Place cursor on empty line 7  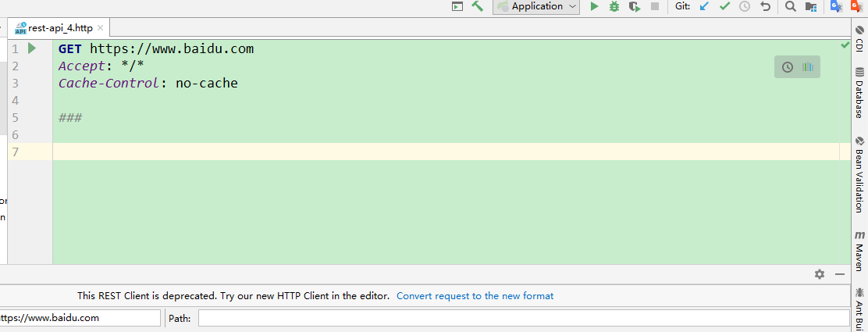point(446,152)
